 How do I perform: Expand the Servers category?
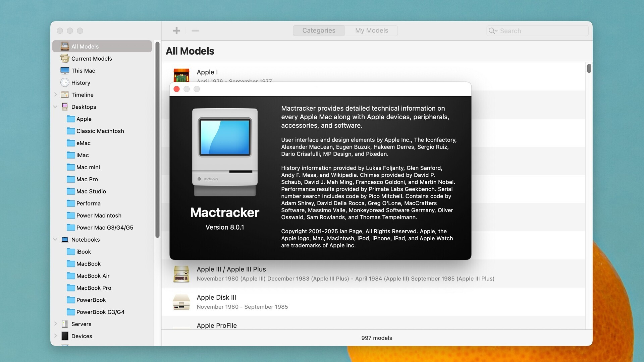pyautogui.click(x=55, y=324)
